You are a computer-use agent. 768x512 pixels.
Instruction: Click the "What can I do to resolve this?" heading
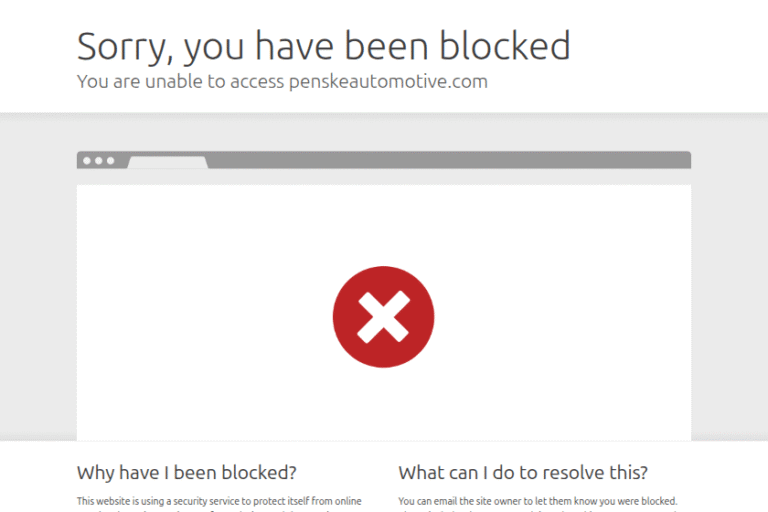click(522, 472)
